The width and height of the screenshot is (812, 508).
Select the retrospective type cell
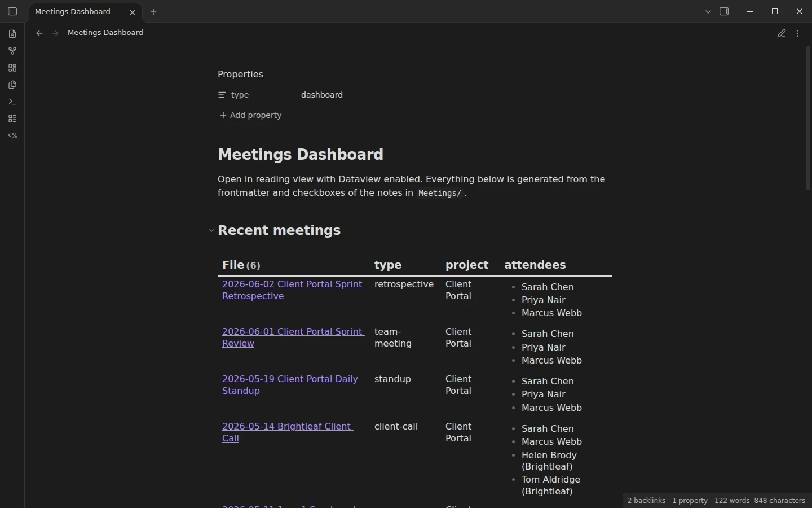coord(404,284)
